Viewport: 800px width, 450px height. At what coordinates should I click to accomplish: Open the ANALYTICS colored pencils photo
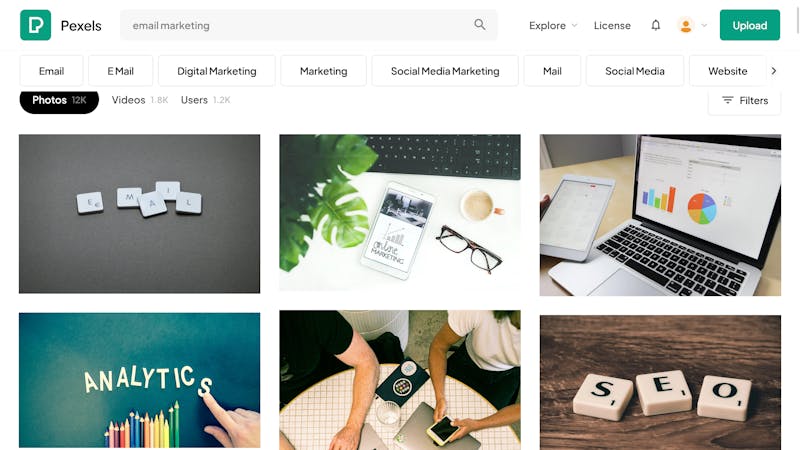pyautogui.click(x=139, y=380)
